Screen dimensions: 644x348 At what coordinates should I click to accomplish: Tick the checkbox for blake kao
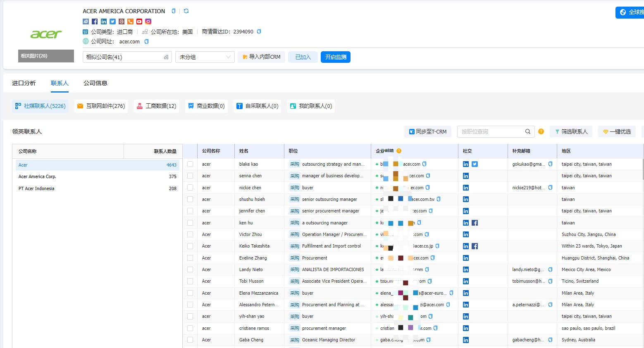(x=190, y=164)
